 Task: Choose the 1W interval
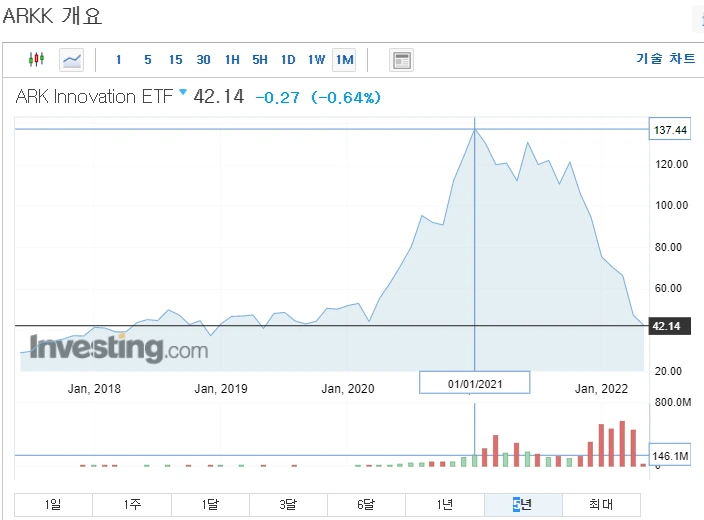click(x=316, y=60)
